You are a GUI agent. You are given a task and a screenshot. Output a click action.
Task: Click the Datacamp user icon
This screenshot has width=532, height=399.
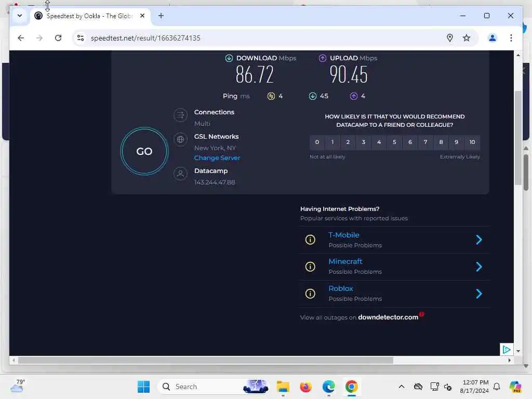180,174
